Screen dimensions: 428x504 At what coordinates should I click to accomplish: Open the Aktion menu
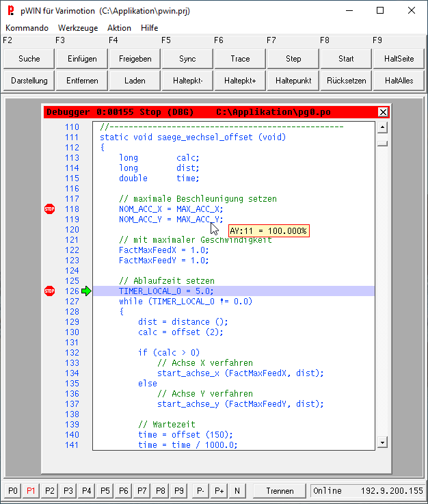tap(119, 28)
